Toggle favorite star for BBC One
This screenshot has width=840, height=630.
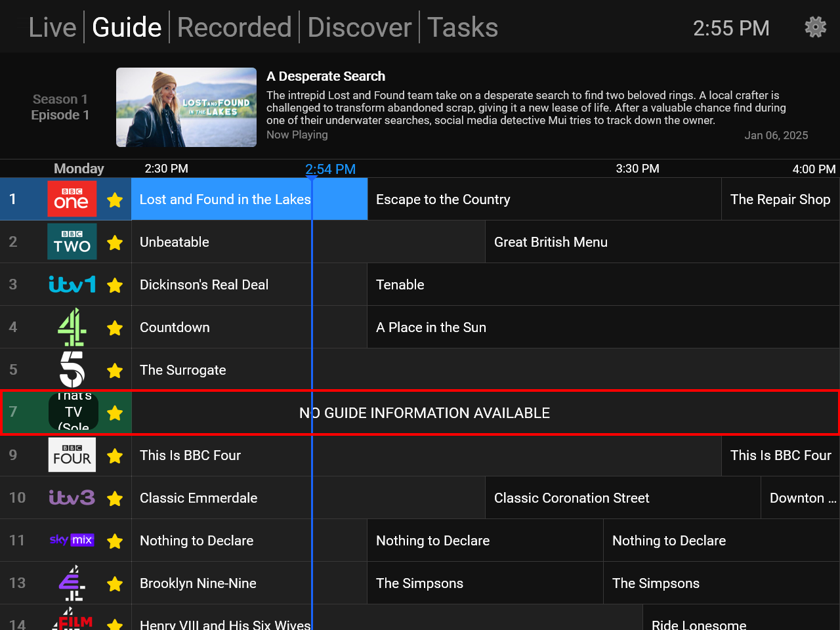pos(115,199)
